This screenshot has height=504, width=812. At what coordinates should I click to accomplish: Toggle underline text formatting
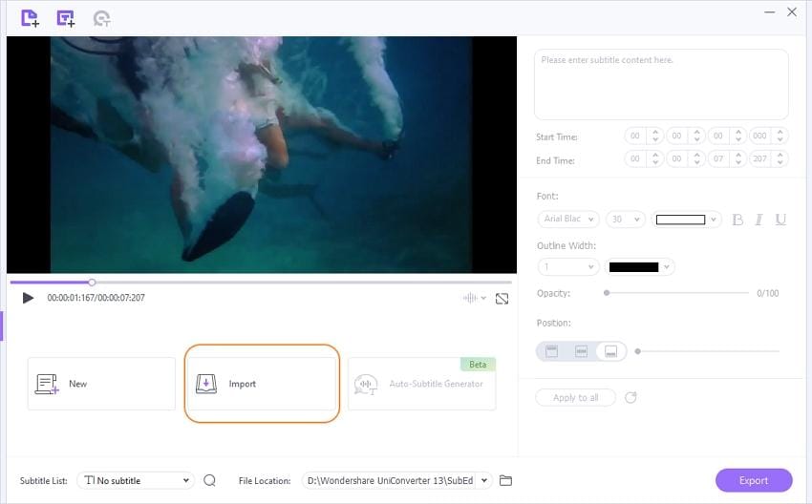(x=780, y=220)
